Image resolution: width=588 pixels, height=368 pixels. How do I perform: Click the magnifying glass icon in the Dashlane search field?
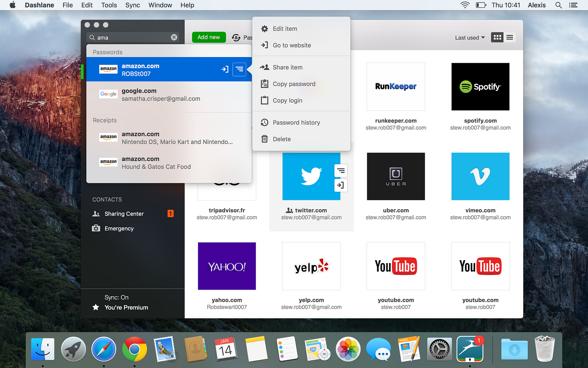(x=92, y=37)
